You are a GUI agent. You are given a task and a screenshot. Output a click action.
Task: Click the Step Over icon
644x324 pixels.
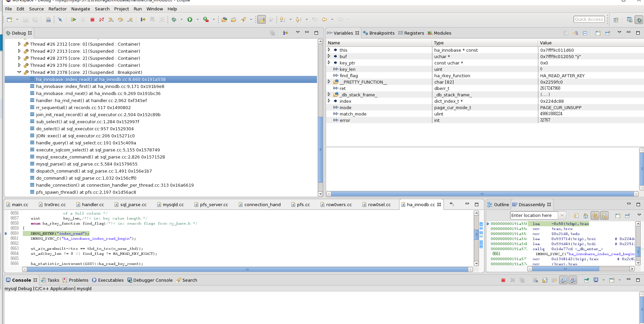click(x=120, y=20)
